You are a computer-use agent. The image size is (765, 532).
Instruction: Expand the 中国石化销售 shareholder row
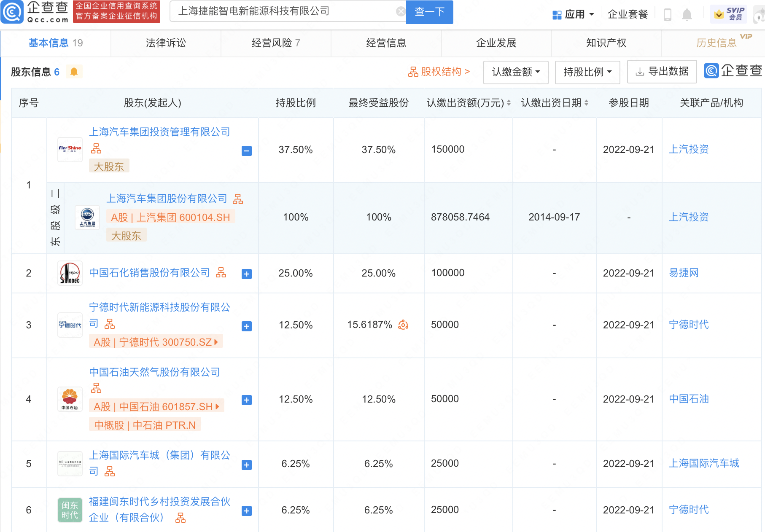pos(247,274)
